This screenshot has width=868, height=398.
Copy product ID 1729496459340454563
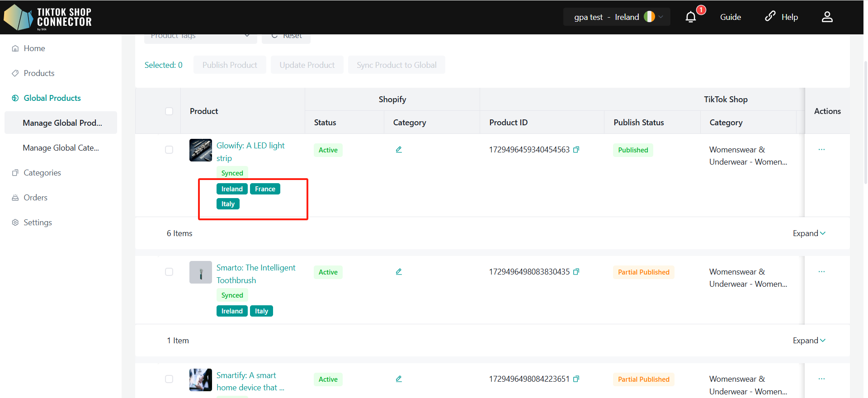point(576,150)
